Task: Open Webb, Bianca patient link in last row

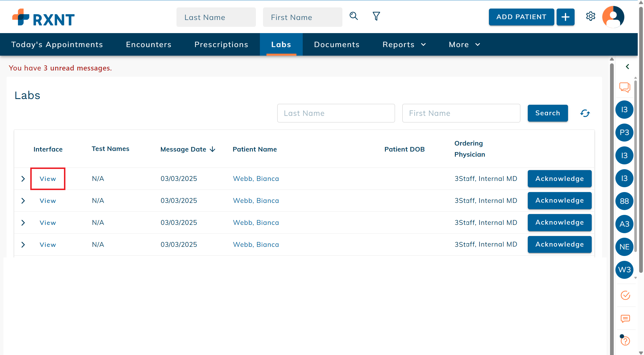Action: [256, 245]
